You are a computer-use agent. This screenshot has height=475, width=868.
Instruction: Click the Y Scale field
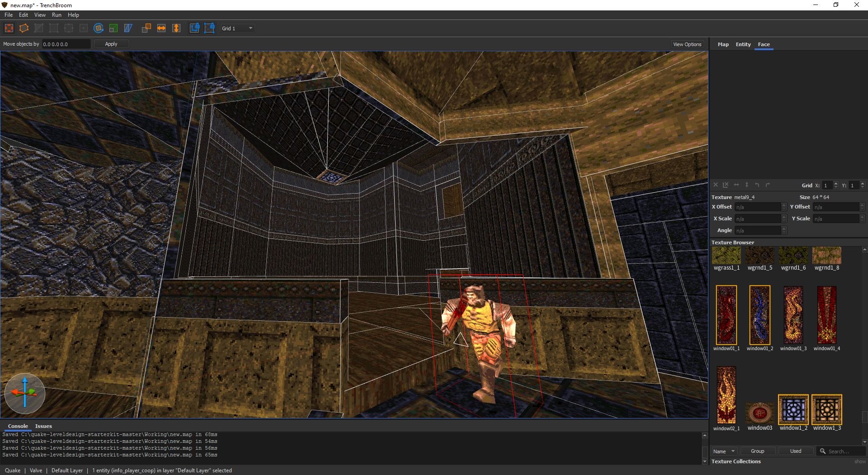[839, 218]
